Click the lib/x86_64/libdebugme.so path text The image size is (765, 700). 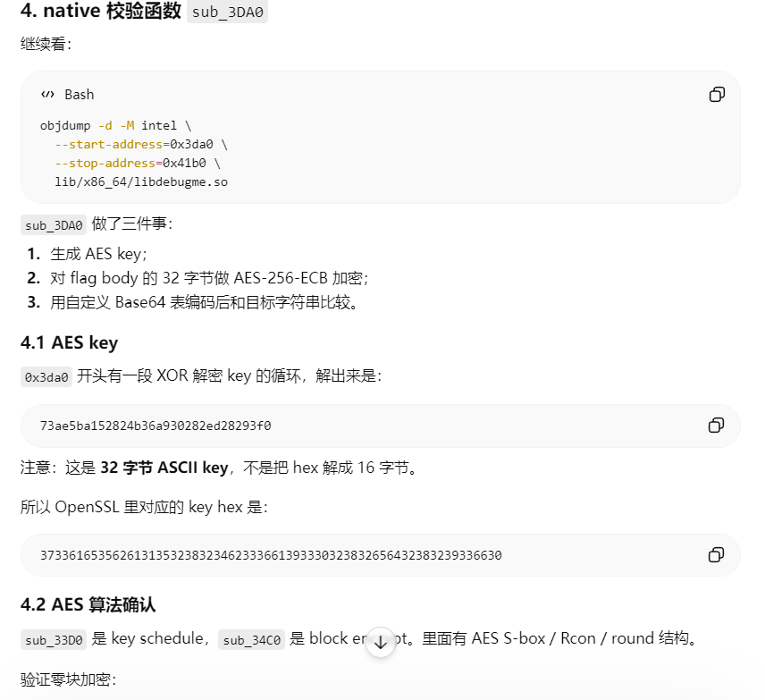click(x=141, y=182)
